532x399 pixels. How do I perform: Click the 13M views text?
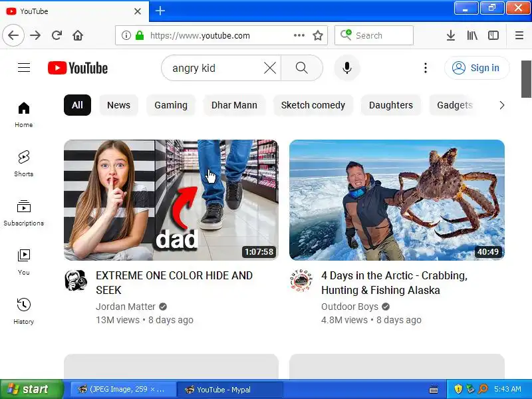(118, 320)
